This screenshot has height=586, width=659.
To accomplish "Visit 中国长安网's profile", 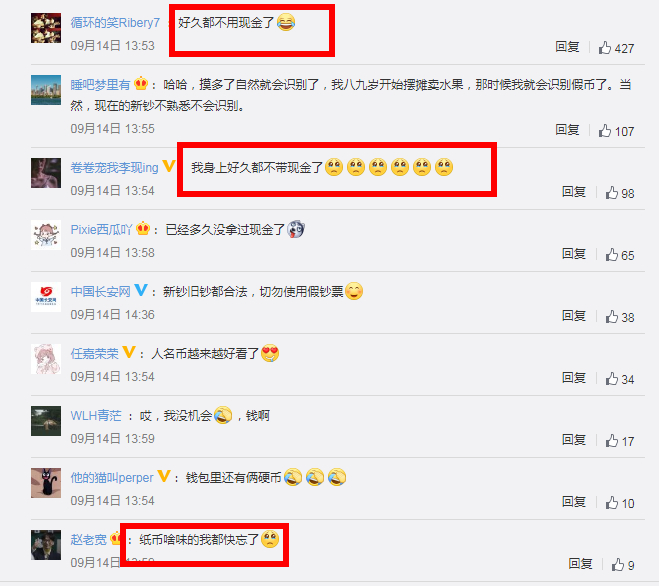I will coord(100,291).
